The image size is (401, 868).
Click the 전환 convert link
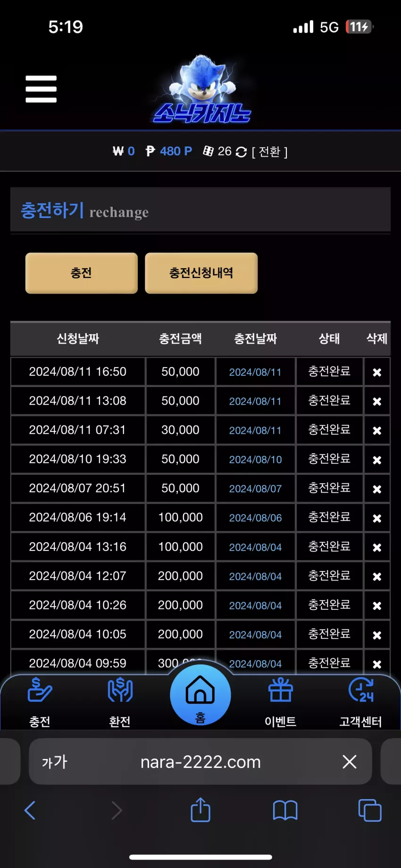(x=269, y=152)
